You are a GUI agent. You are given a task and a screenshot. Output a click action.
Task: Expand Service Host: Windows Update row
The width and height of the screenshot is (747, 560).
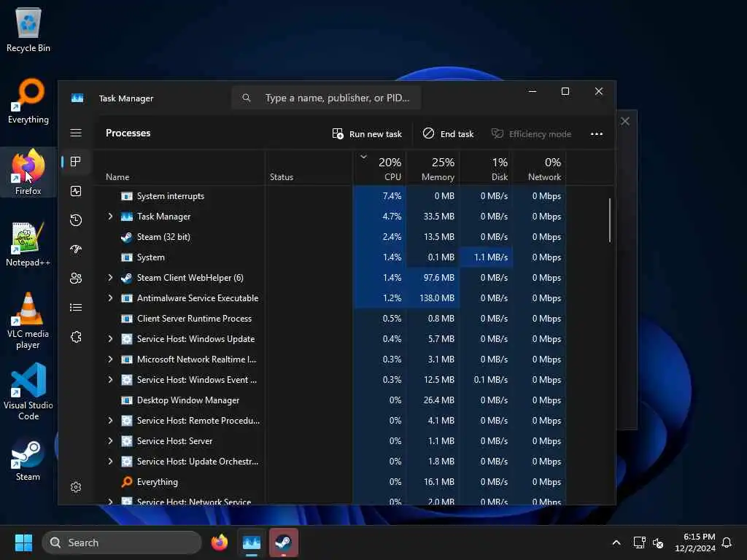tap(111, 339)
